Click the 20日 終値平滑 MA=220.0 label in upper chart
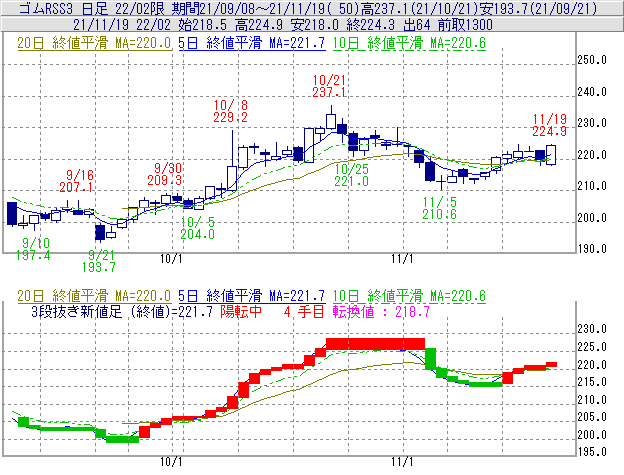Screen dimensions: 624x475 coord(94,43)
